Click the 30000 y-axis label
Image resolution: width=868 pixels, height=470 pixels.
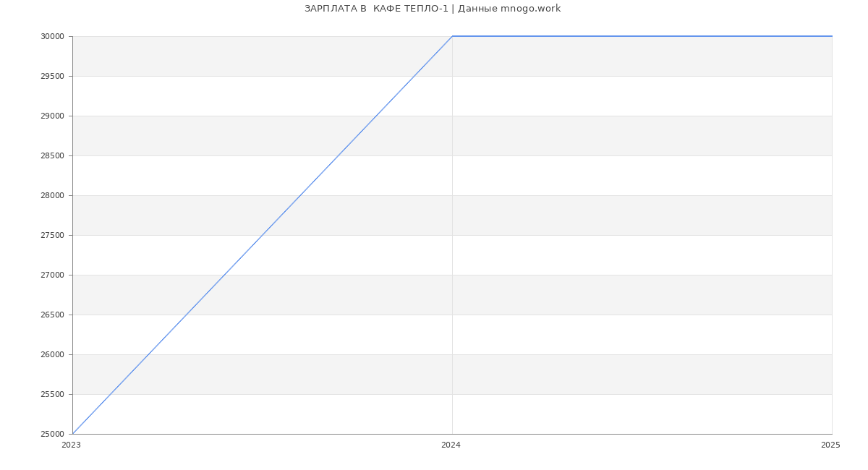click(52, 37)
